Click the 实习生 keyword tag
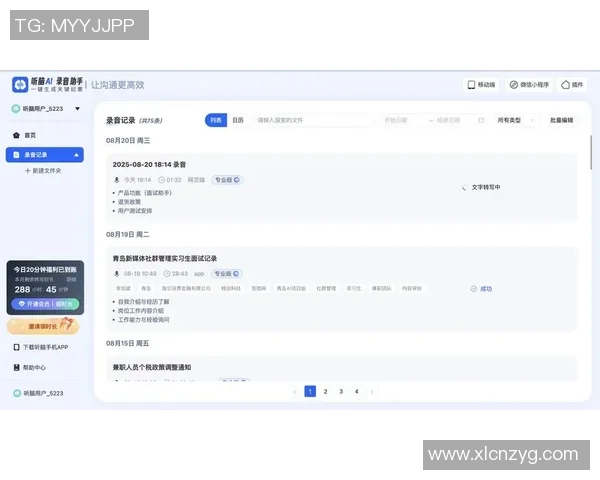Viewport: 600px width, 480px height. [x=354, y=288]
